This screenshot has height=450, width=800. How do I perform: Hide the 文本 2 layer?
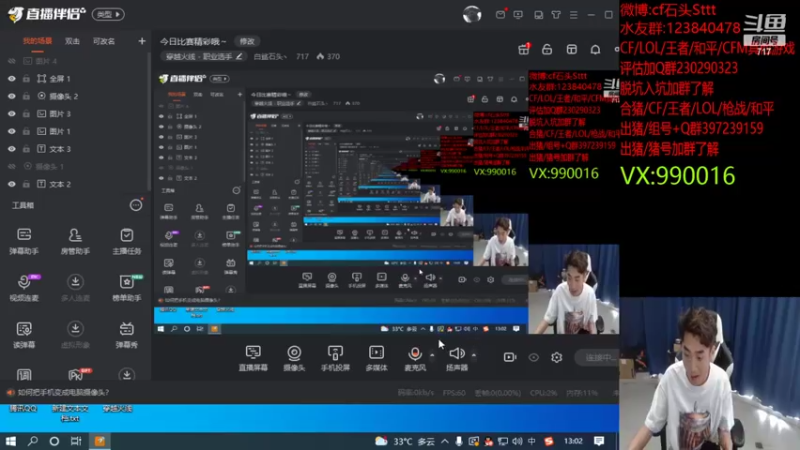pyautogui.click(x=12, y=184)
